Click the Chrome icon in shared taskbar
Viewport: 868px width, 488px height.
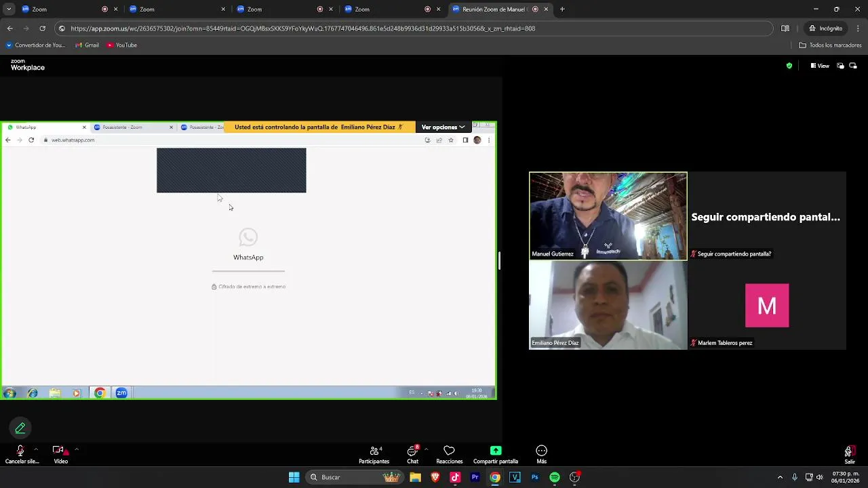[x=100, y=393]
